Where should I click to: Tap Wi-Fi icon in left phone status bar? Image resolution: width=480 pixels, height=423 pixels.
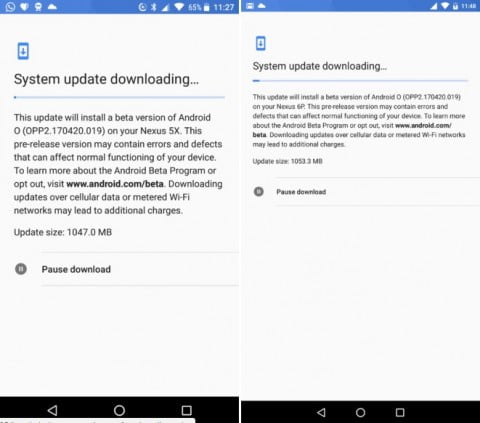[179, 7]
